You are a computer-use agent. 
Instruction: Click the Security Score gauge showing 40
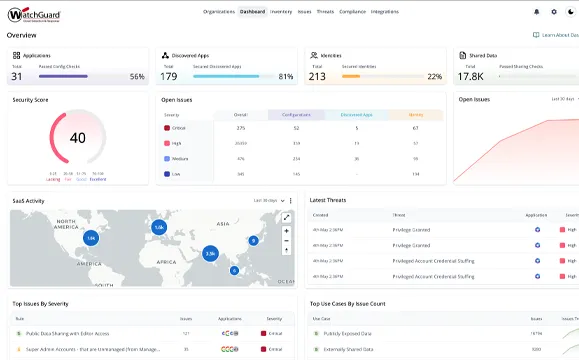[x=78, y=137]
